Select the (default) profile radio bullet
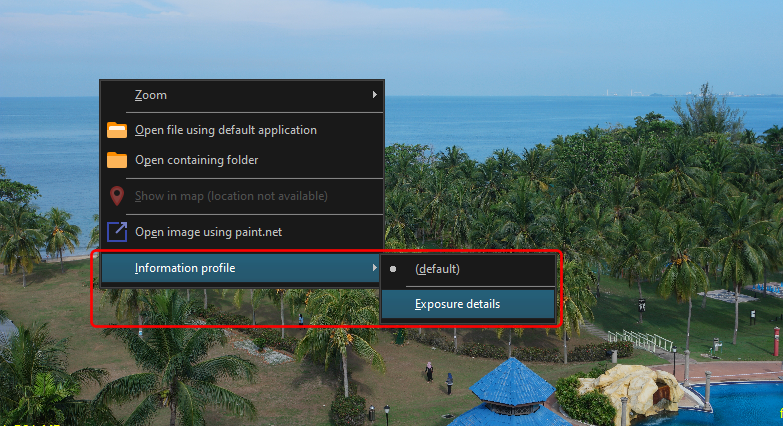This screenshot has width=783, height=426. (393, 269)
